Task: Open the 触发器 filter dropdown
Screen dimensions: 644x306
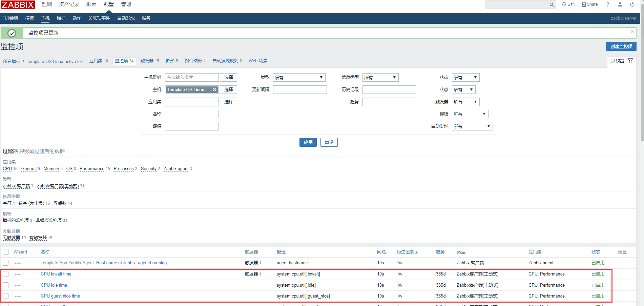Action: click(x=466, y=102)
